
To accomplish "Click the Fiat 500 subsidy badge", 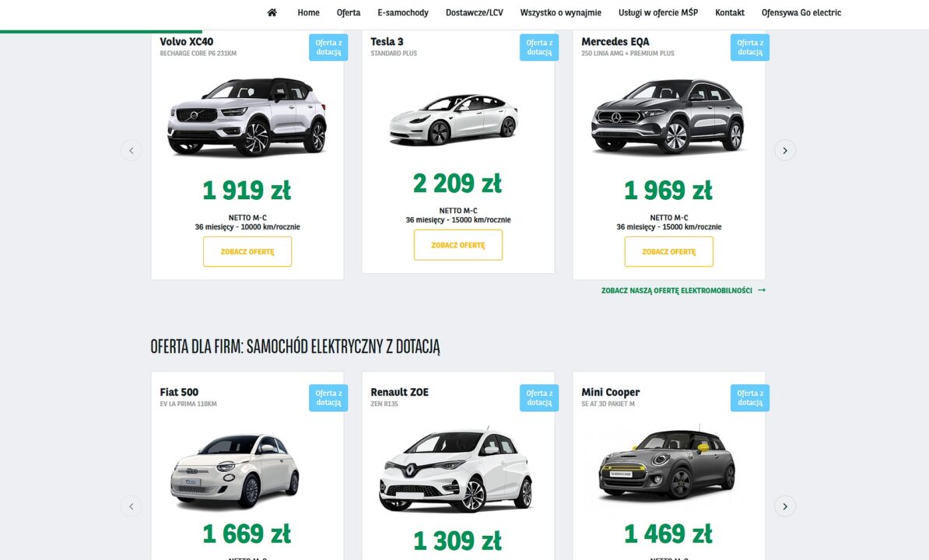I will click(x=328, y=397).
